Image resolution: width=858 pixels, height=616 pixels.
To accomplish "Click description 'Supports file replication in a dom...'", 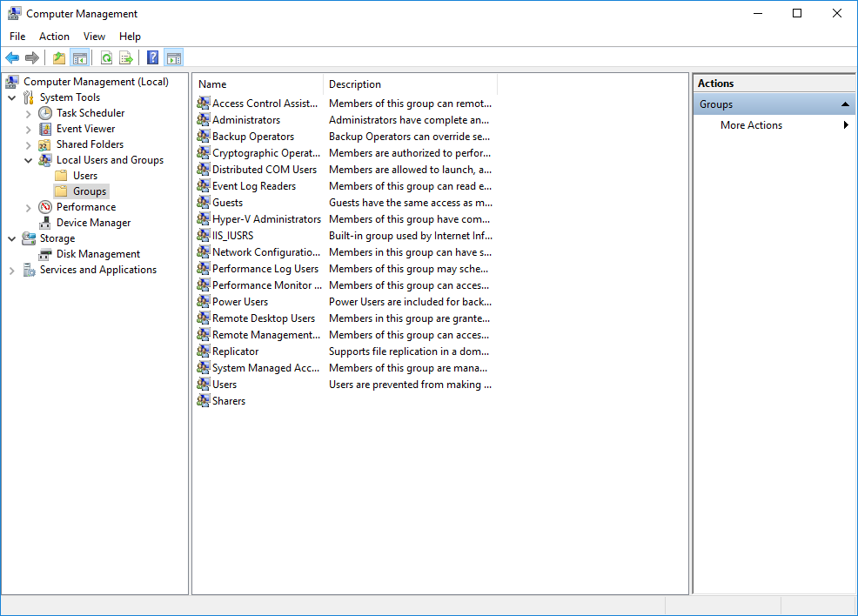I will tap(409, 352).
